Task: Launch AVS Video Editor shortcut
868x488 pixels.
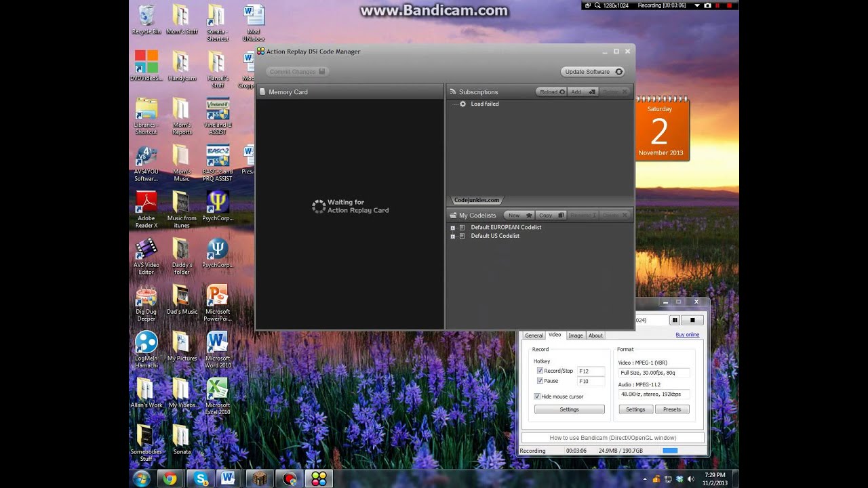Action: (146, 256)
